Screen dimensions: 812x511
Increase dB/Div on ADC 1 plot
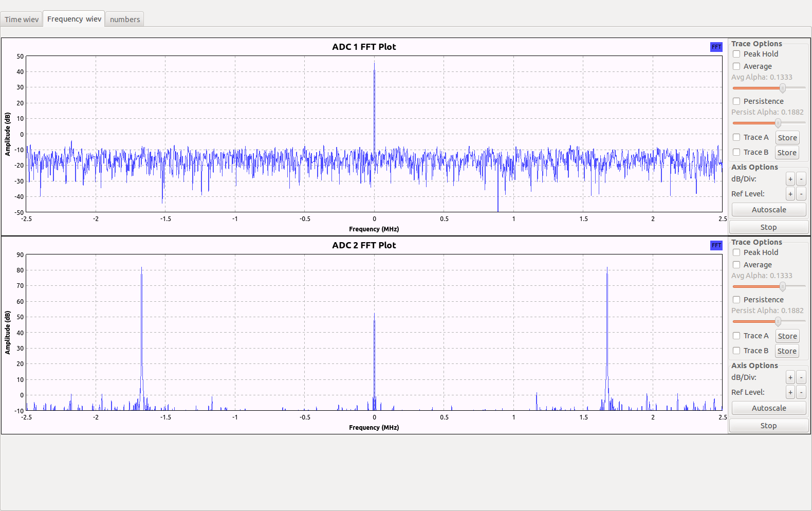pyautogui.click(x=790, y=179)
